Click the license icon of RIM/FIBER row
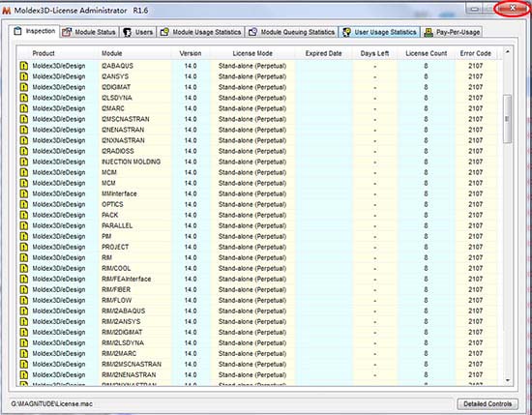The image size is (532, 415). coord(24,289)
